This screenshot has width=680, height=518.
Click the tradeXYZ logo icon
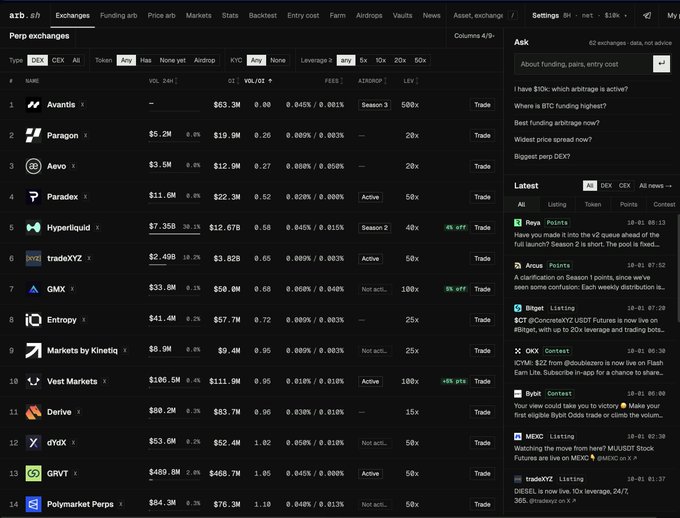tap(33, 258)
